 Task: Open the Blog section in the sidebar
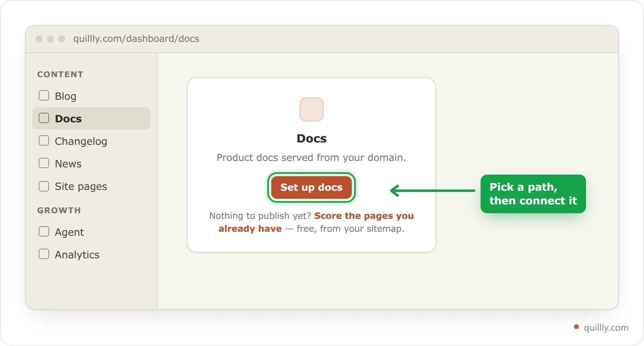pos(91,96)
